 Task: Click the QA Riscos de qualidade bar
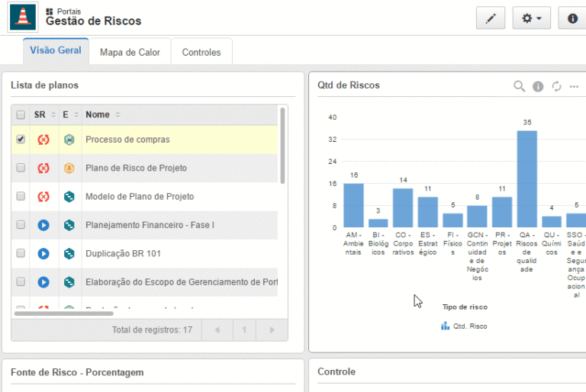point(526,179)
